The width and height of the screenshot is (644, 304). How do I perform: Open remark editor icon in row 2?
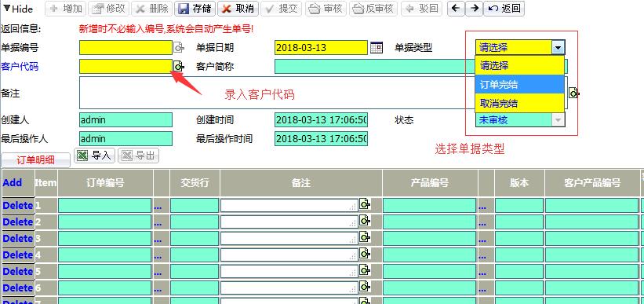click(365, 220)
